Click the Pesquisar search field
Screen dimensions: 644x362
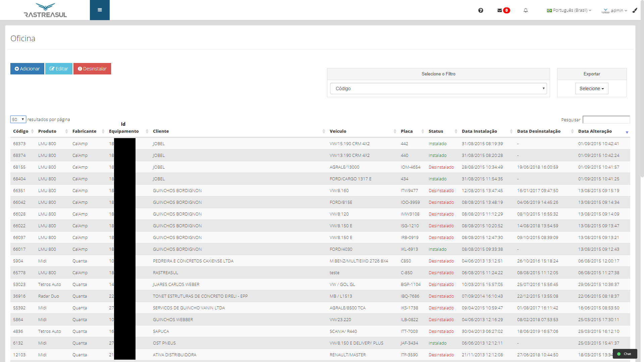coord(606,120)
